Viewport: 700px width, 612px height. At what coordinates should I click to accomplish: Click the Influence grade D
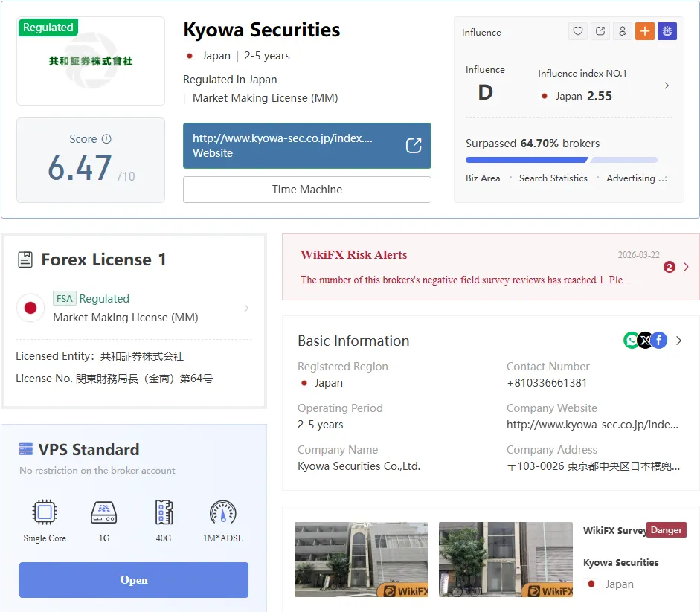point(485,92)
